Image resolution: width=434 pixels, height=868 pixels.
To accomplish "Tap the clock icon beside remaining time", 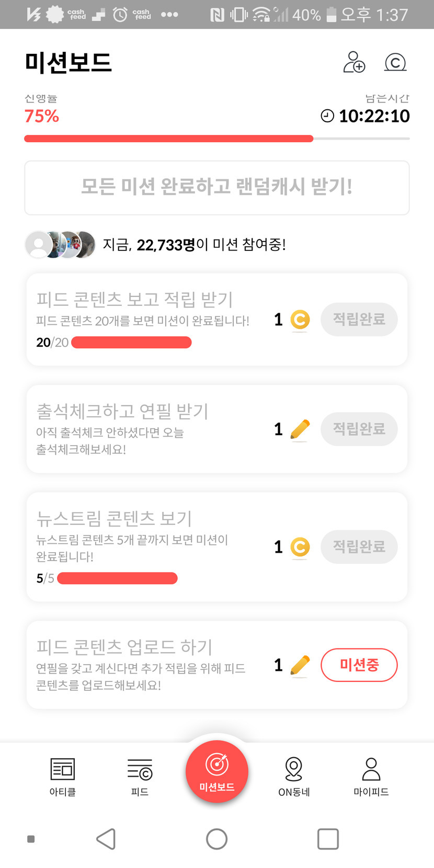I will coord(327,116).
